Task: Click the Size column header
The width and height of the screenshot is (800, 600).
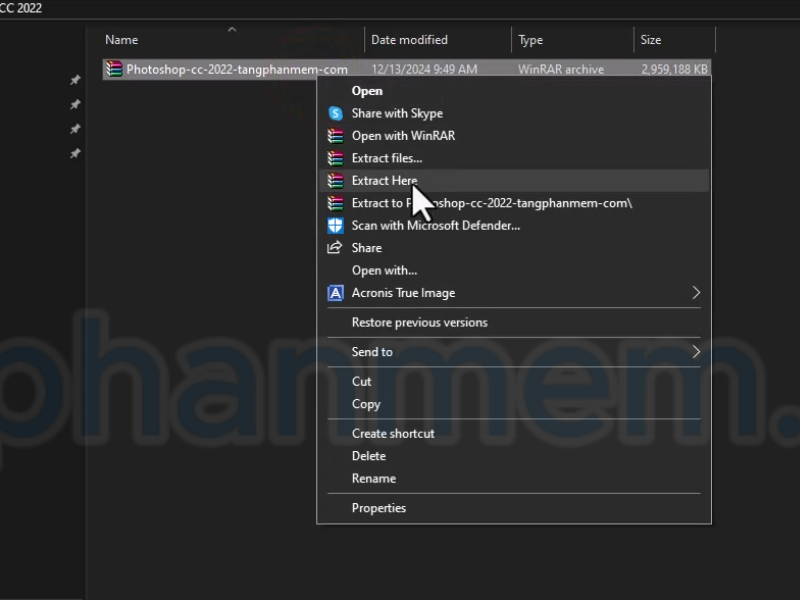Action: [x=651, y=40]
